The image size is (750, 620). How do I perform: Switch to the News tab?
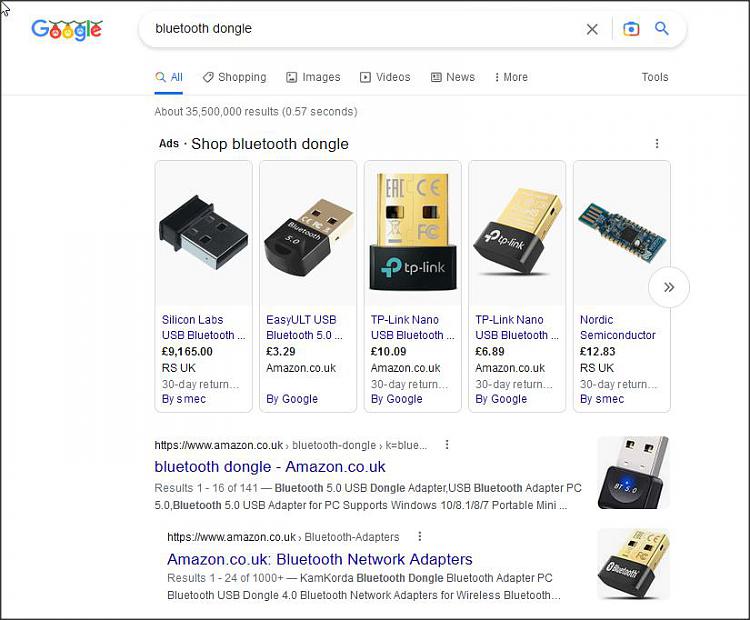click(453, 77)
